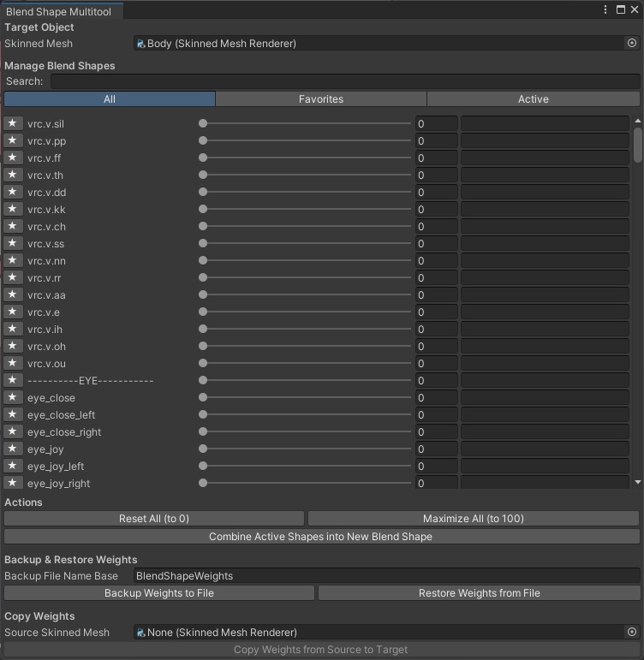Click Reset All (to 0) button
This screenshot has width=644, height=660.
click(154, 518)
